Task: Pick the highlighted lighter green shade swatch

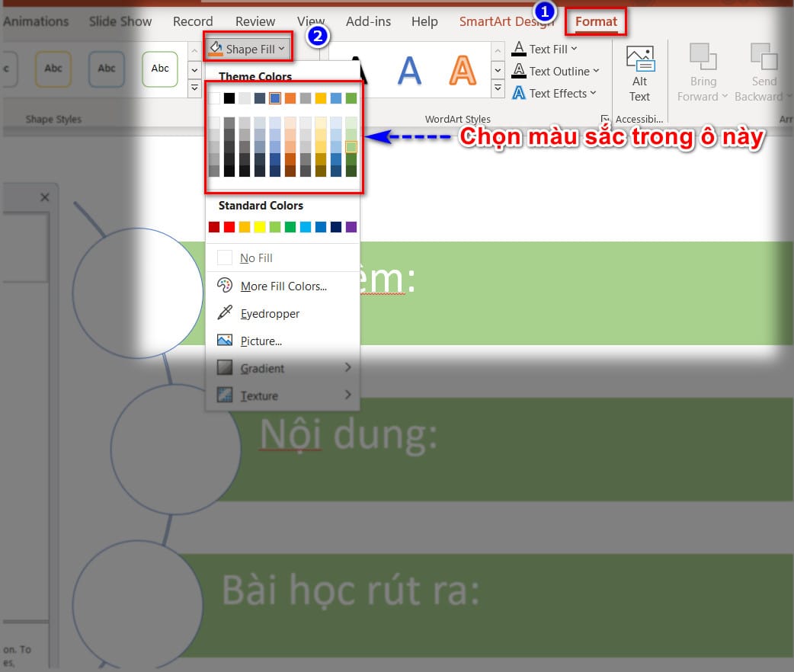Action: point(351,147)
